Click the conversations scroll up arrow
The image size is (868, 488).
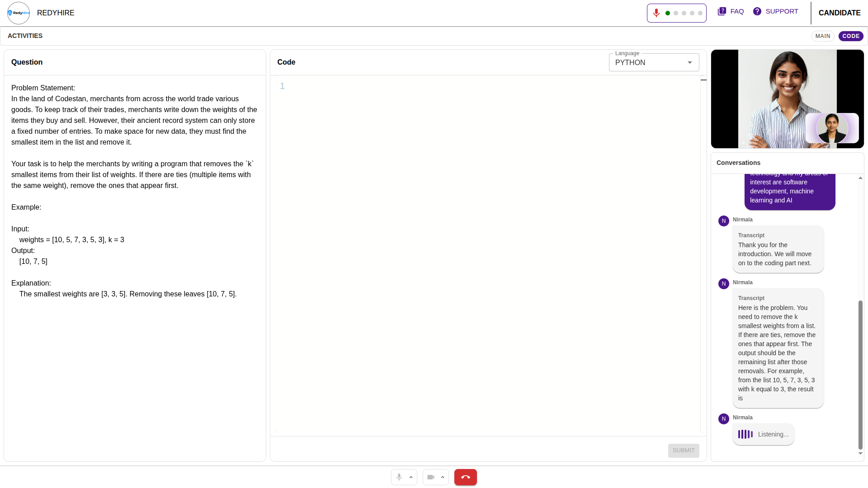click(860, 178)
